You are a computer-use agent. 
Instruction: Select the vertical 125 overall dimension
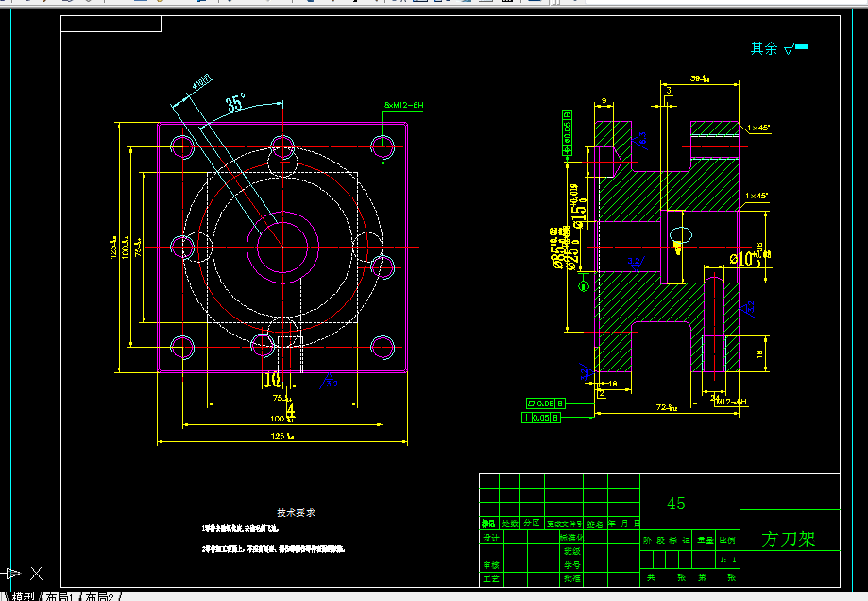(113, 247)
